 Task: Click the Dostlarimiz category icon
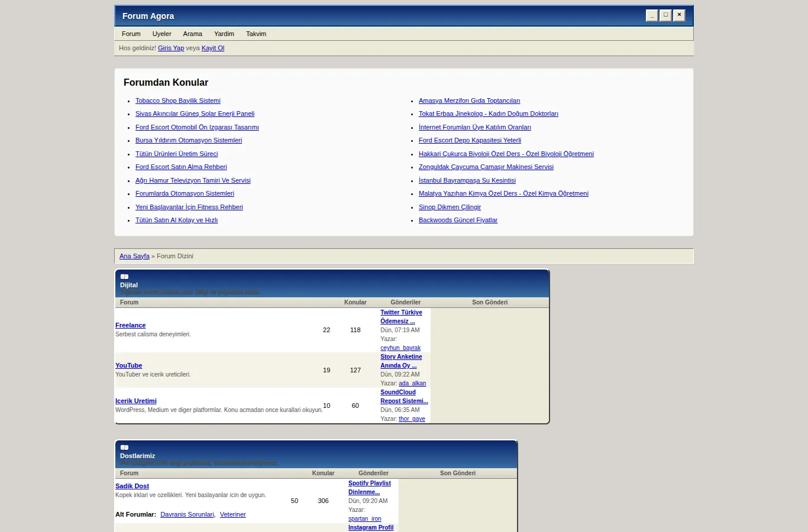(124, 447)
